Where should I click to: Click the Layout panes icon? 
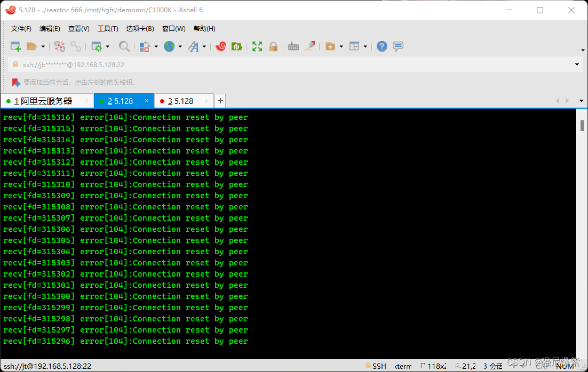[354, 46]
